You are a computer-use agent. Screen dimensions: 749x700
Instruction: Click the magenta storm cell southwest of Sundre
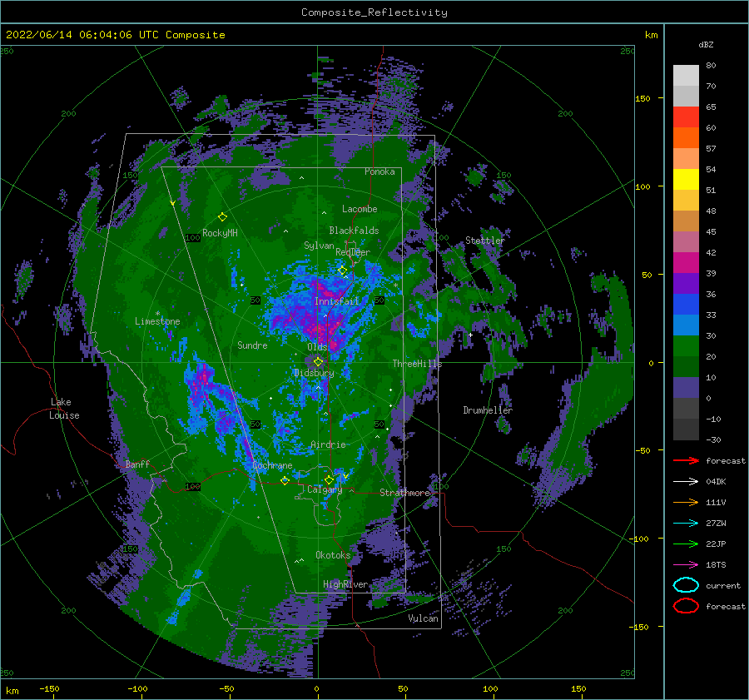pyautogui.click(x=204, y=380)
